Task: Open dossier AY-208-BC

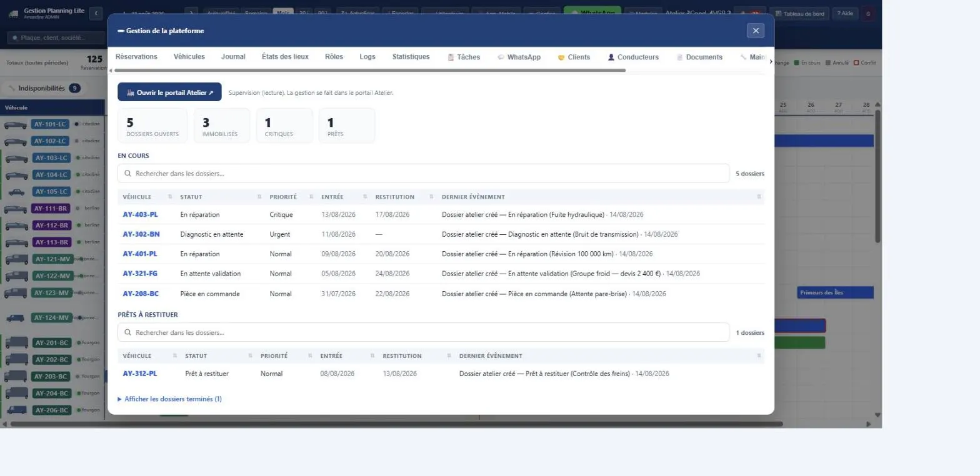Action: 141,294
